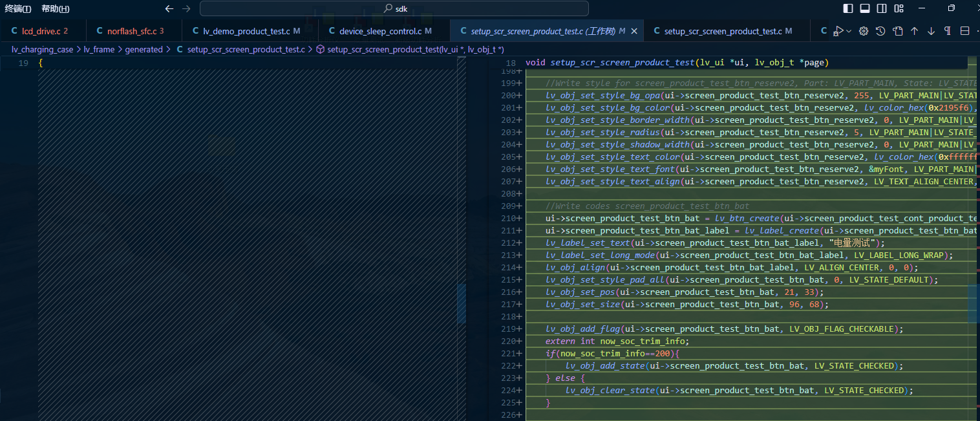Click the opening brace on line 19

coord(41,63)
